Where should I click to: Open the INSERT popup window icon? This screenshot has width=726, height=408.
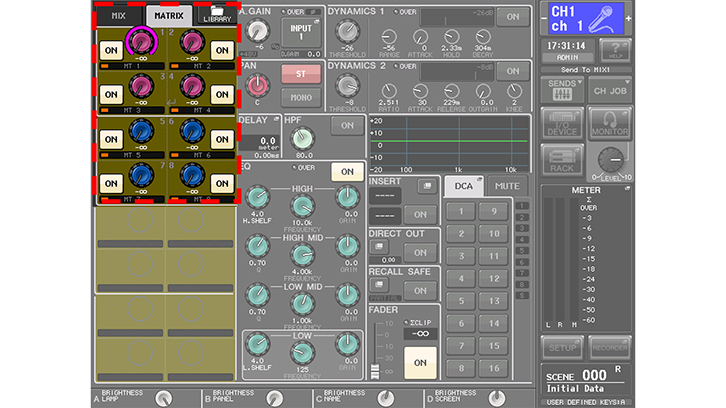point(427,186)
